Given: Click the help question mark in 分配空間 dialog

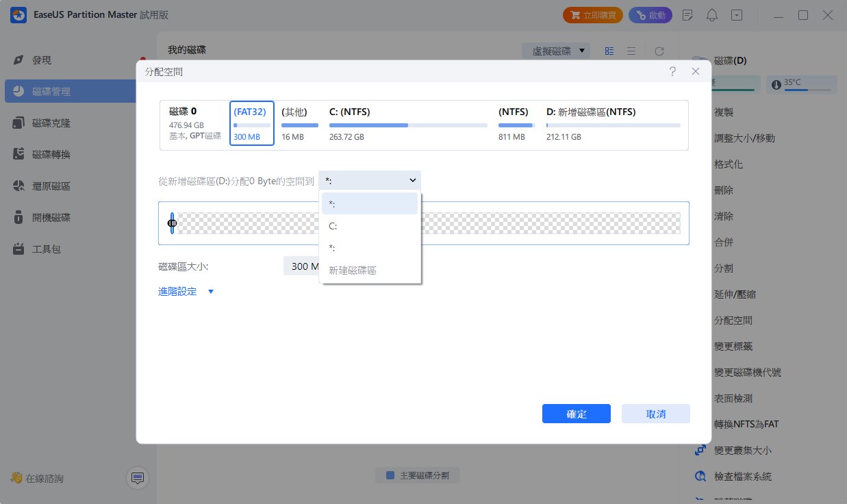Looking at the screenshot, I should (673, 71).
